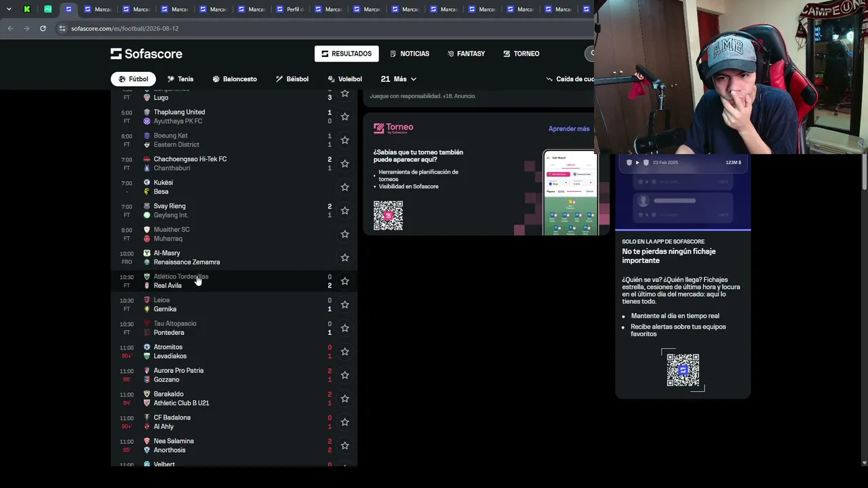
Task: Star the Nea Salamina vs Anorthosis match
Action: [344, 445]
